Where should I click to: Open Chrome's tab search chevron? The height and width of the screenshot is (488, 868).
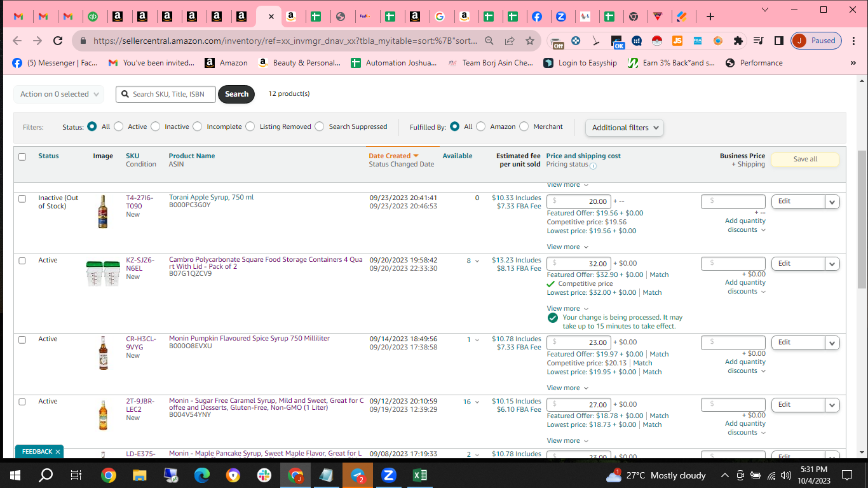click(x=765, y=10)
